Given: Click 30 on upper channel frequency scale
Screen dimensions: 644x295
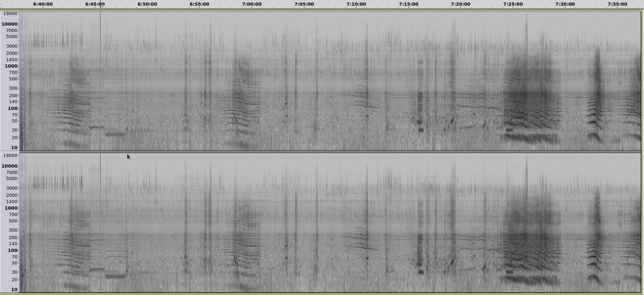Looking at the screenshot, I should [14, 130].
